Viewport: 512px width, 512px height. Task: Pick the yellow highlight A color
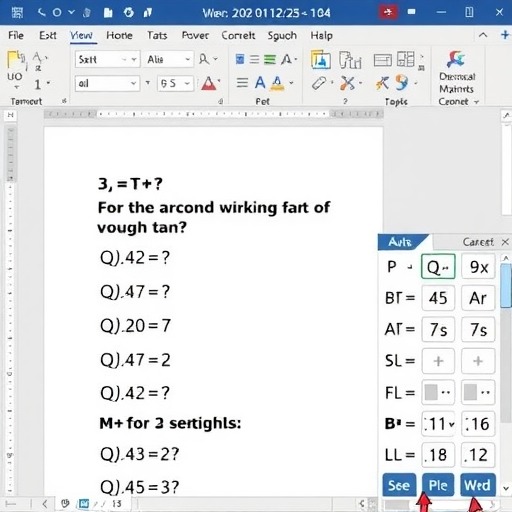click(277, 83)
